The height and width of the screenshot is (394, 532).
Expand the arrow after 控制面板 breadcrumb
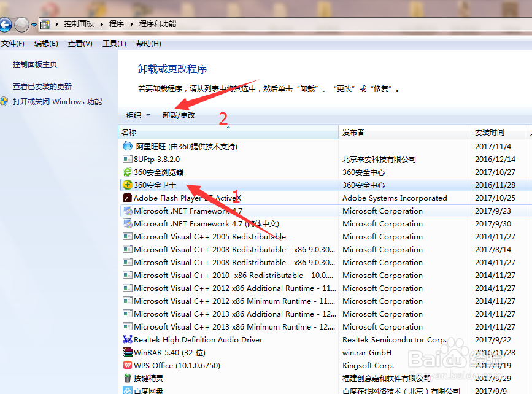coord(101,24)
